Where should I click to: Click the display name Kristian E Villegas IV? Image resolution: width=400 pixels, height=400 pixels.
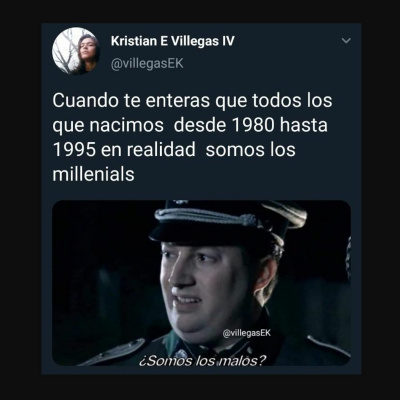coord(173,41)
